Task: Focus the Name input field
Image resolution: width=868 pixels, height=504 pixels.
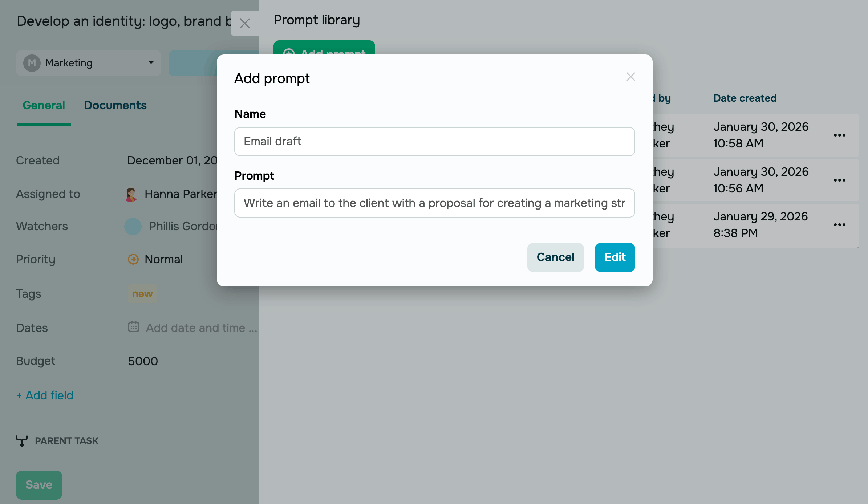Action: click(x=434, y=142)
